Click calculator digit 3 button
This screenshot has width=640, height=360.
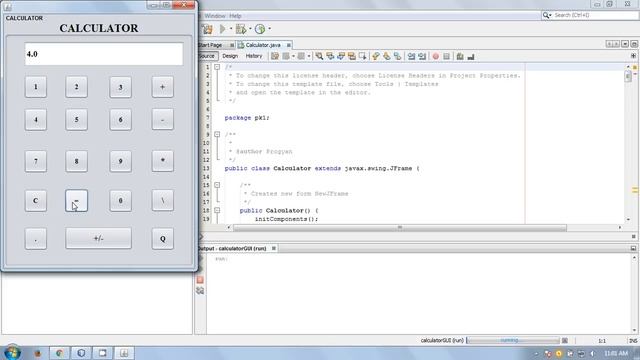coord(120,87)
